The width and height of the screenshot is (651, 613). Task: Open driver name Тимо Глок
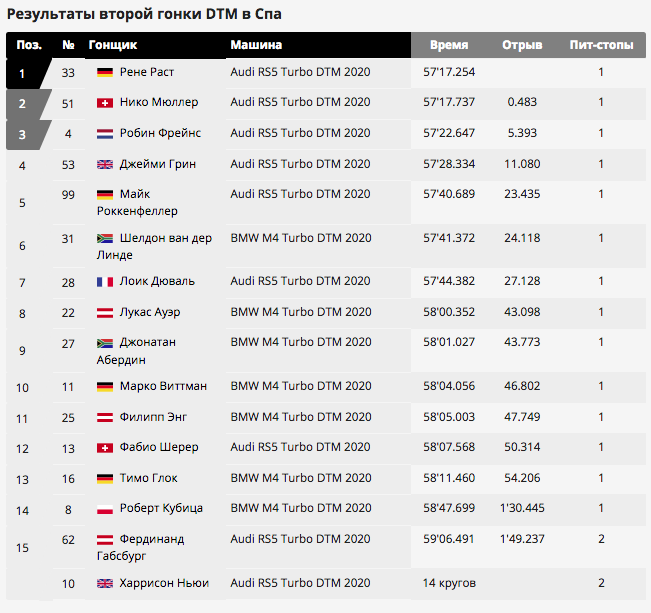149,478
